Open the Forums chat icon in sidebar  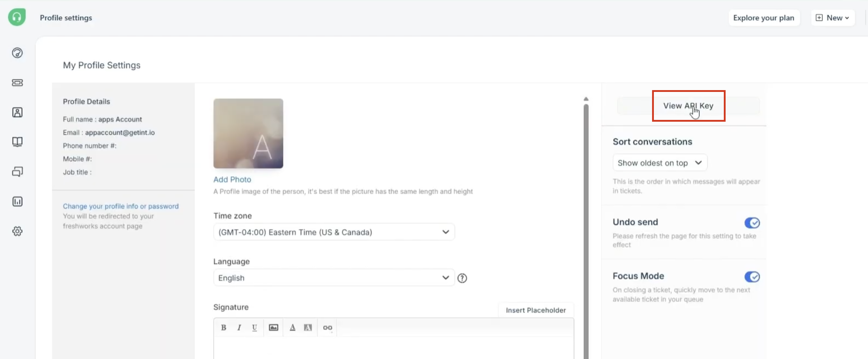click(17, 172)
